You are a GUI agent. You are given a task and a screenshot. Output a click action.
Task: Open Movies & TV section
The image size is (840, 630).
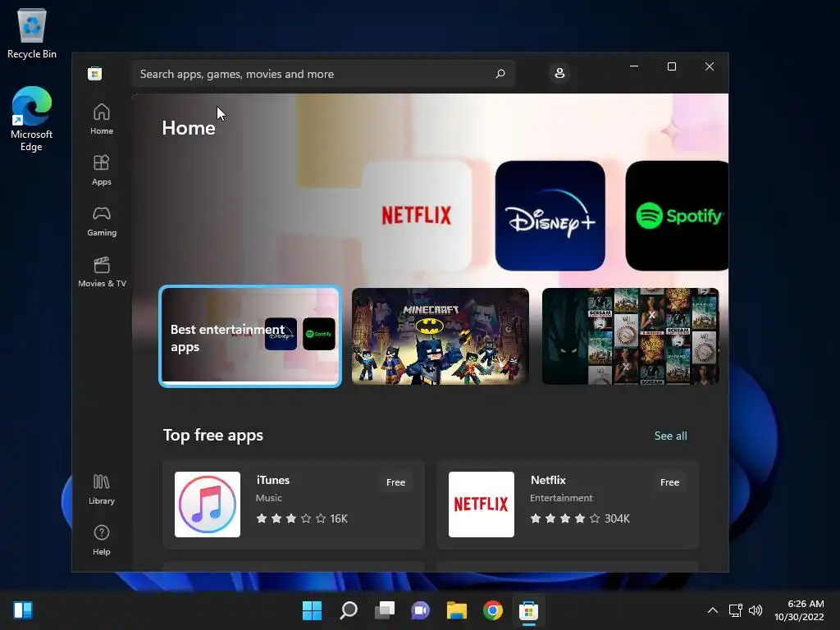click(101, 272)
